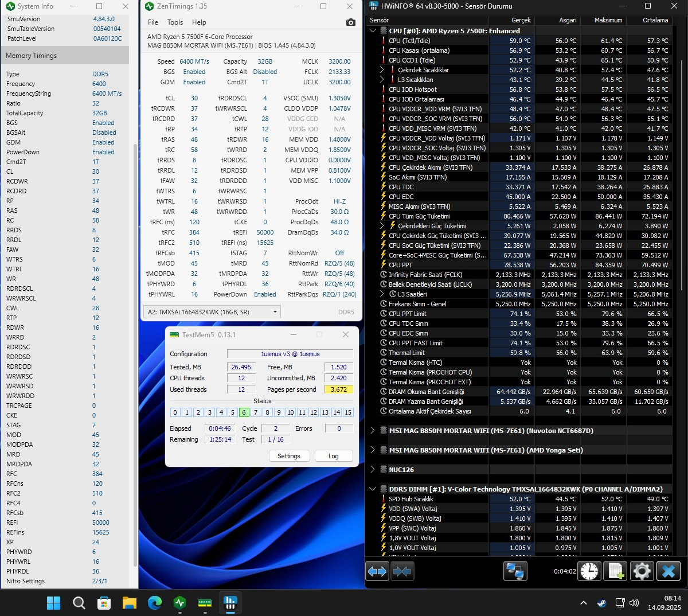Click ZenTimings title bar logo icon

[x=149, y=6]
